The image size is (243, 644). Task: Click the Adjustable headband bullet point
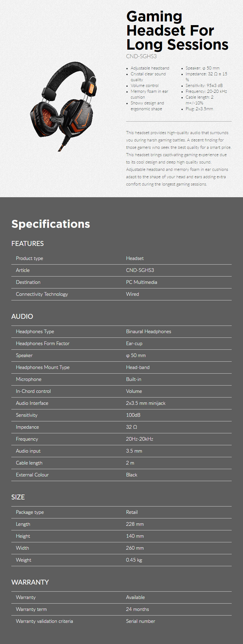tap(150, 68)
